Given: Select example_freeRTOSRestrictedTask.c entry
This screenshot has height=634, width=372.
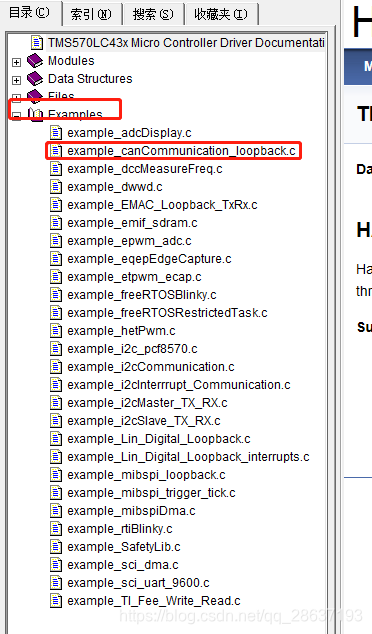Looking at the screenshot, I should click(167, 313).
